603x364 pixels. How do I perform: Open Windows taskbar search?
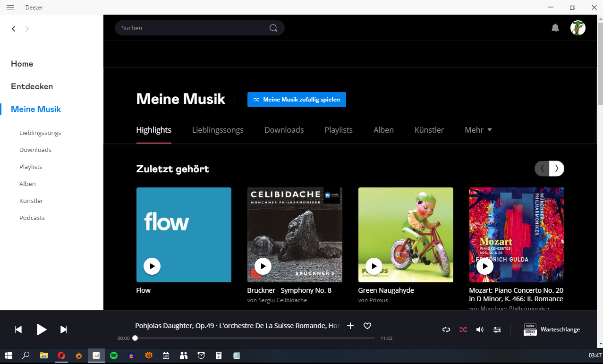pos(26,356)
